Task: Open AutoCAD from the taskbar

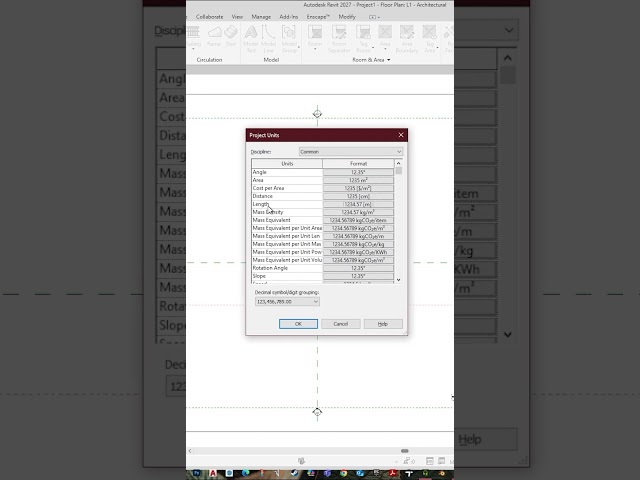Action: click(x=213, y=473)
